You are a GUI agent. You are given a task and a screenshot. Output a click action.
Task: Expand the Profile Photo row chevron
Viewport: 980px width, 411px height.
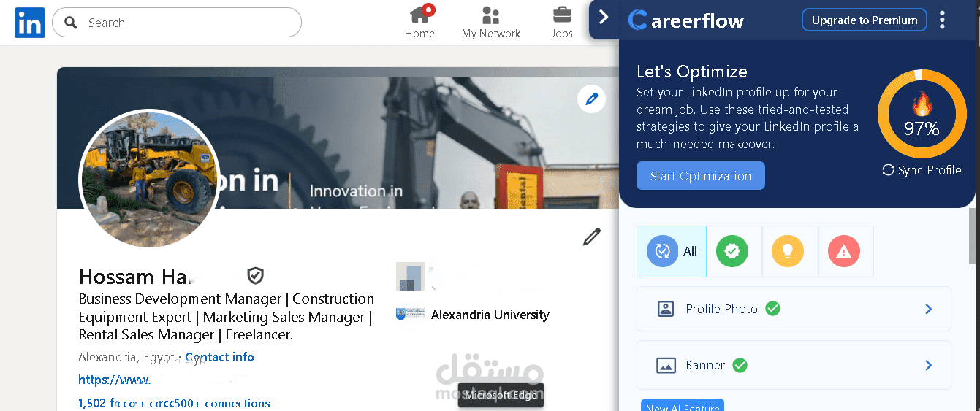click(929, 309)
